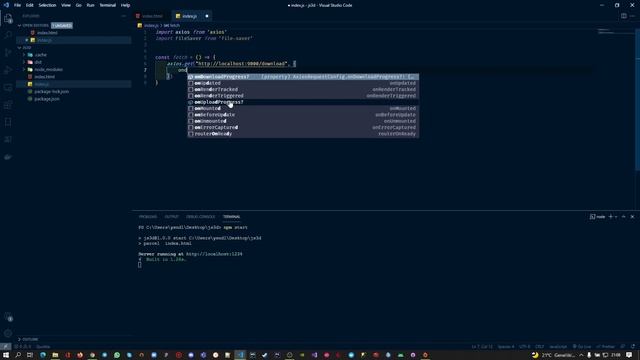The height and width of the screenshot is (360, 640).
Task: Open index.html in the file tree
Action: pyautogui.click(x=44, y=77)
